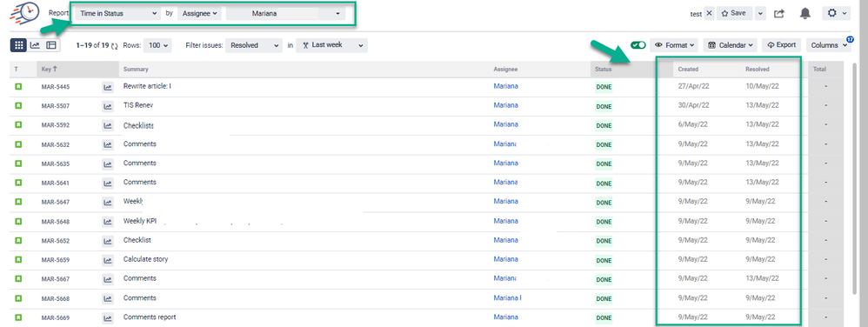Click the Summary column header
The image size is (868, 327).
[x=136, y=70]
